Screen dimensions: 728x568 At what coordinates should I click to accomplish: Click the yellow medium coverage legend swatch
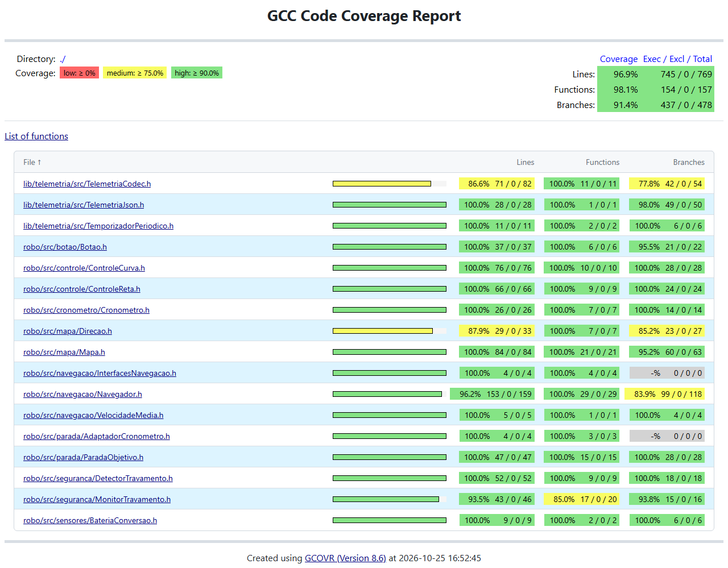(135, 73)
